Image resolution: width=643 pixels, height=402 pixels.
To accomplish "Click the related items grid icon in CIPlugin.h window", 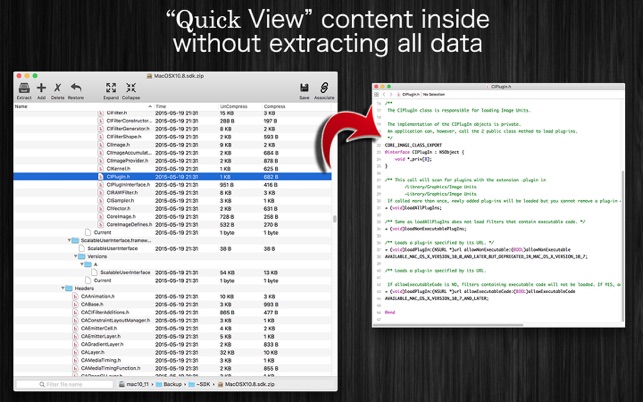I will tap(376, 95).
